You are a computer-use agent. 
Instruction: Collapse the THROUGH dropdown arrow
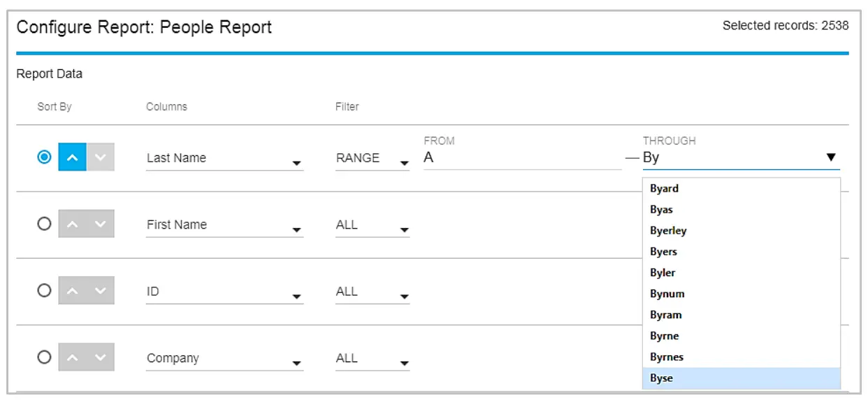[x=831, y=157]
